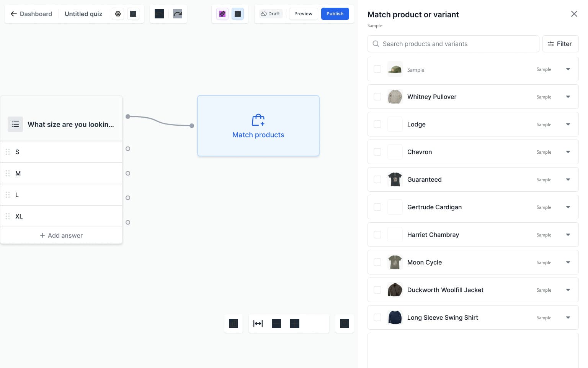Viewport: 588px width, 368px height.
Task: Check the Harriet Chambray checkbox
Action: pos(377,235)
